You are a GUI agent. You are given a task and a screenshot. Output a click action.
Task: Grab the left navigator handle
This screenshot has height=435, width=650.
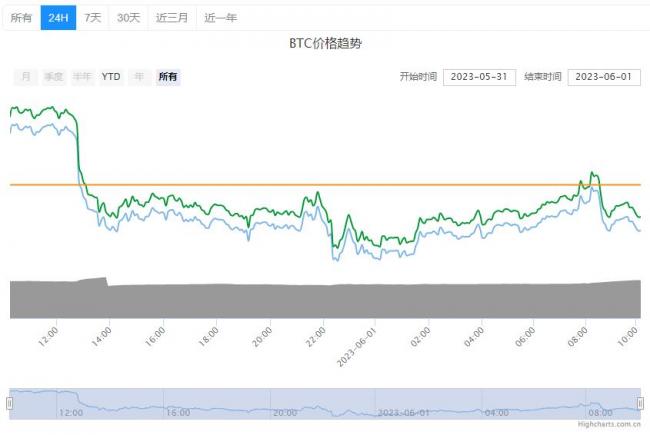point(10,403)
